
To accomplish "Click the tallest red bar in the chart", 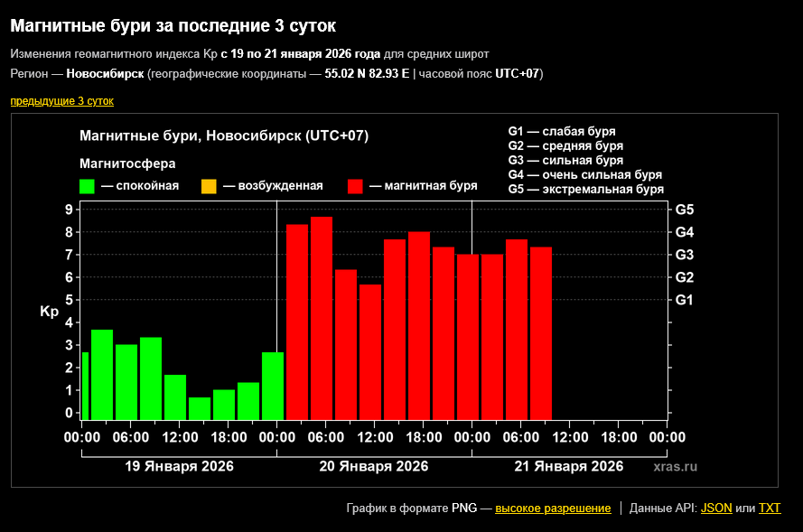I will (x=322, y=317).
